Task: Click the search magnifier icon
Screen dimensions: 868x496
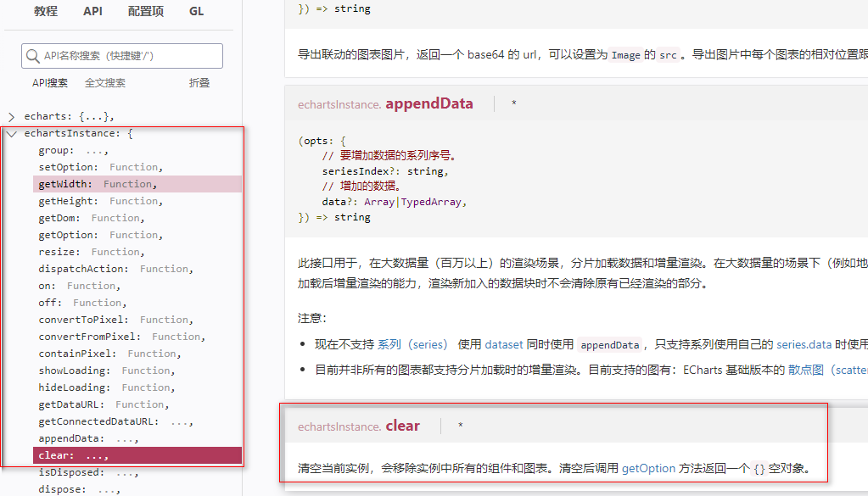Action: coord(32,56)
